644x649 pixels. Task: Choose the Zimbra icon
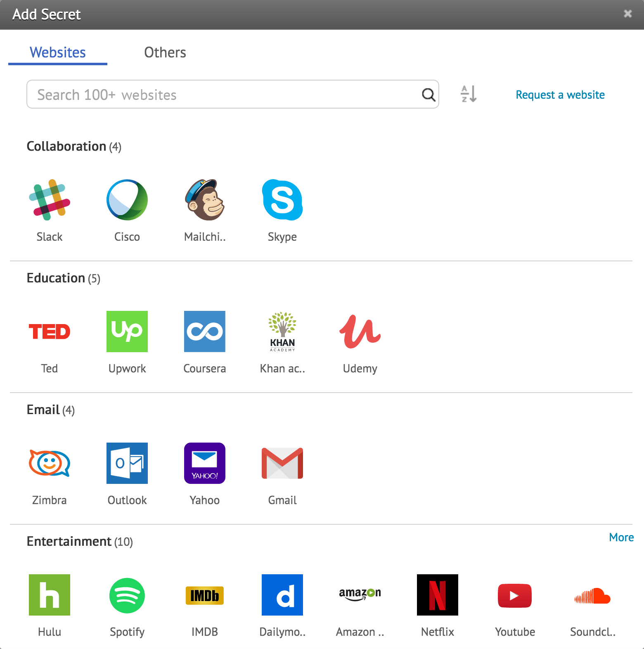[50, 463]
